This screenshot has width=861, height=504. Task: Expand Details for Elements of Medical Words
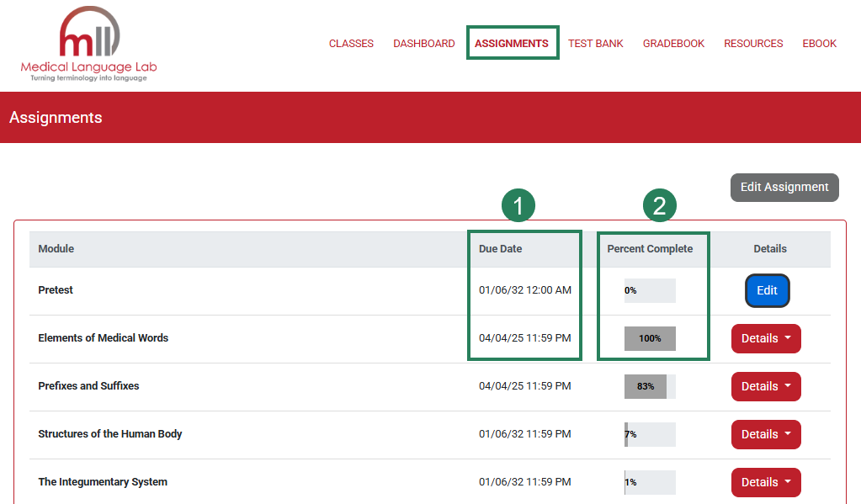pyautogui.click(x=766, y=338)
